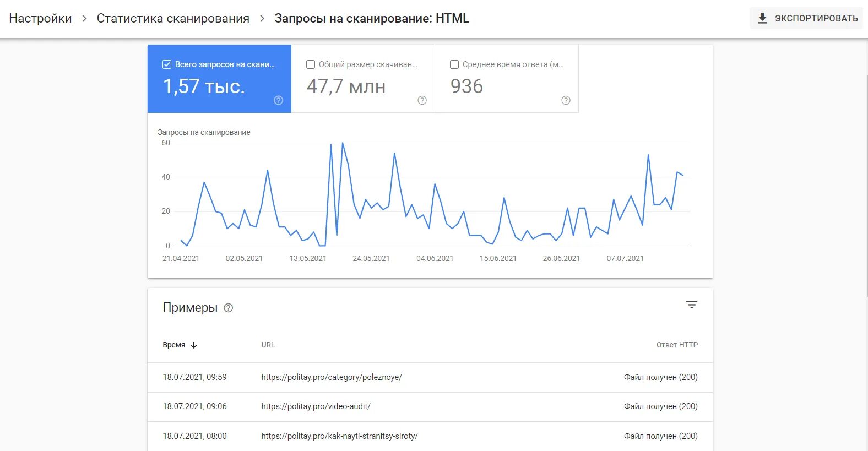Enable Среднее время ответа checkbox
The height and width of the screenshot is (451, 868).
click(x=454, y=64)
